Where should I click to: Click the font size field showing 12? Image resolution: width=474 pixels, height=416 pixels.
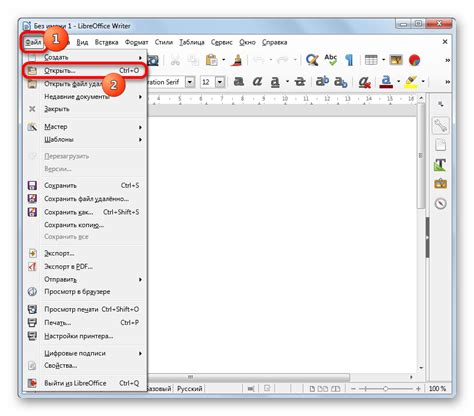(x=208, y=82)
